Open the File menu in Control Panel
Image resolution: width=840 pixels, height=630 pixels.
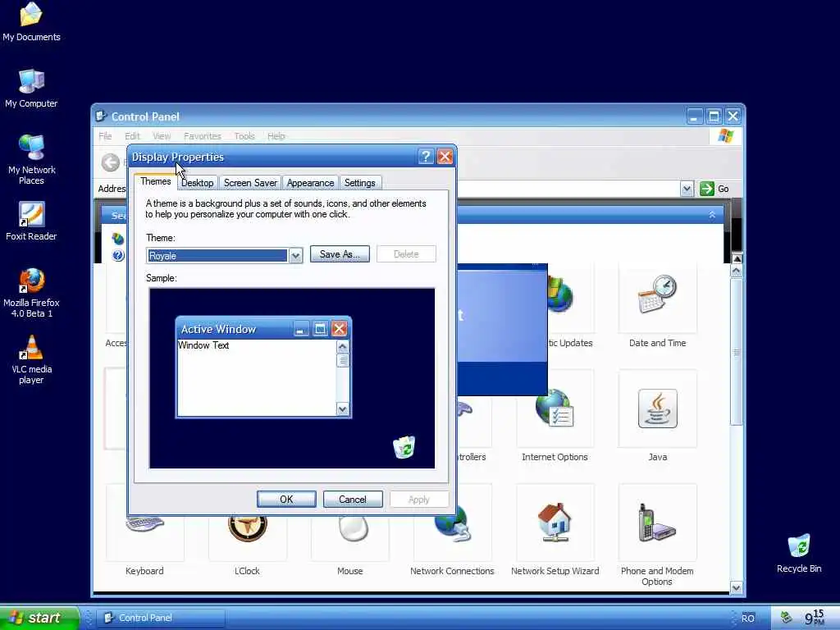tap(105, 136)
